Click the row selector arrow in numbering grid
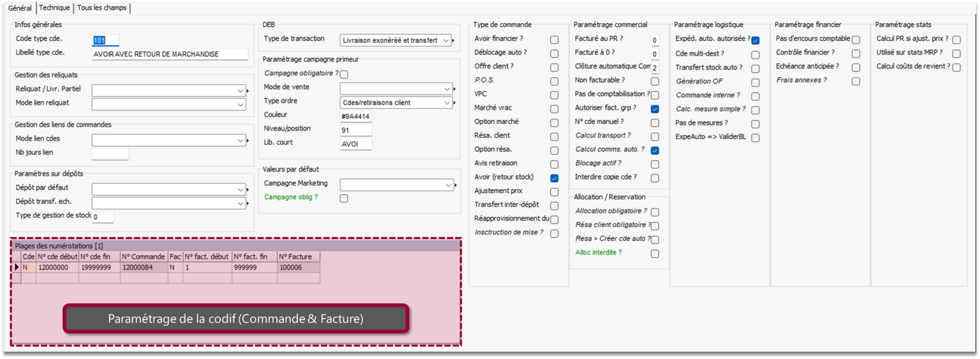 pos(16,267)
